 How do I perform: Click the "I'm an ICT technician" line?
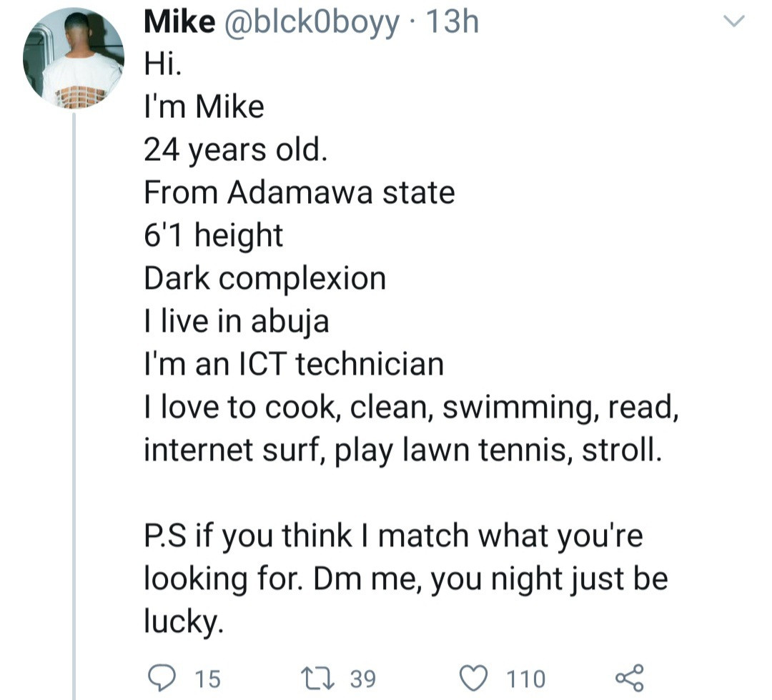pos(294,364)
